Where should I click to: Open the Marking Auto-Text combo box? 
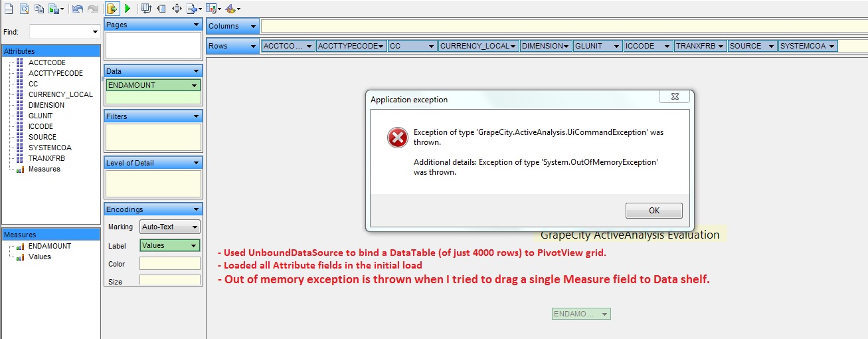pos(170,227)
